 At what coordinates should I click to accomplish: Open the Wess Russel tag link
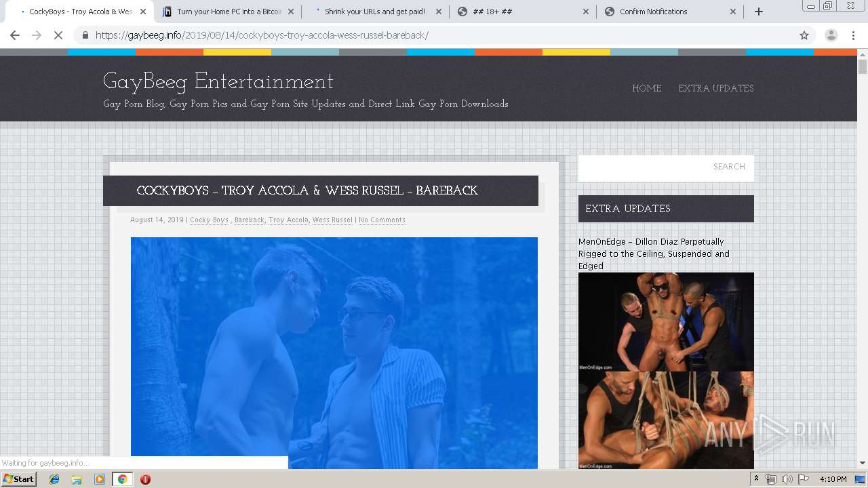(332, 220)
